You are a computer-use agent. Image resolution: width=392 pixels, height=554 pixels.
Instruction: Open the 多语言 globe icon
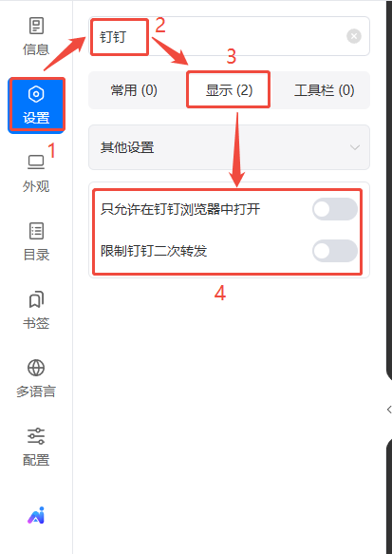pyautogui.click(x=36, y=368)
